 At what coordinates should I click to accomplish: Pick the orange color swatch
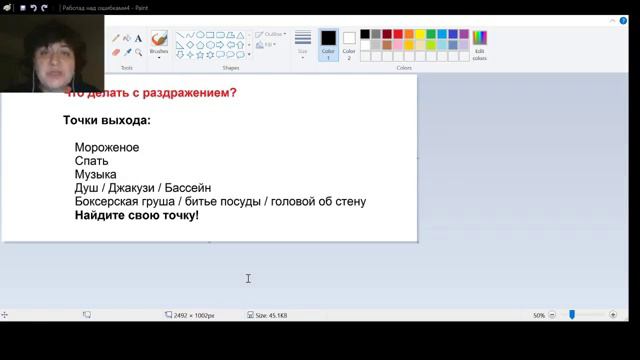coord(409,34)
